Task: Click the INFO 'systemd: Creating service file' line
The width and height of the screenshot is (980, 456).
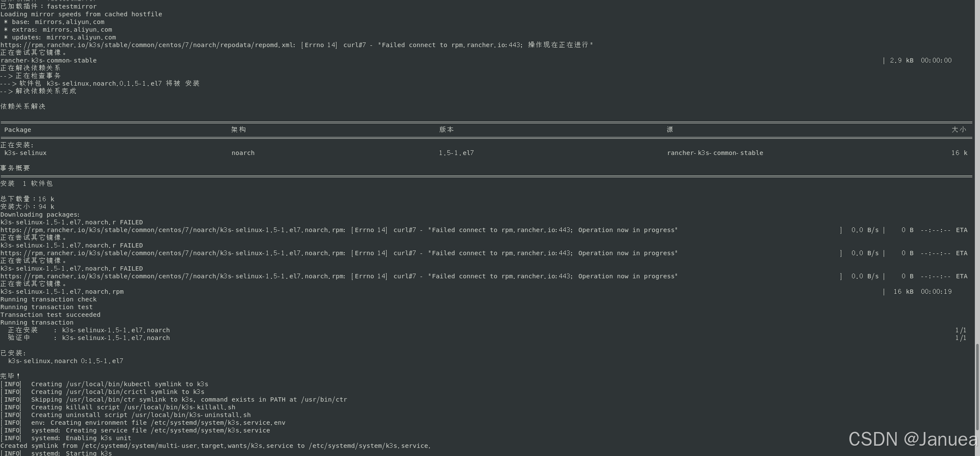Action: click(135, 430)
